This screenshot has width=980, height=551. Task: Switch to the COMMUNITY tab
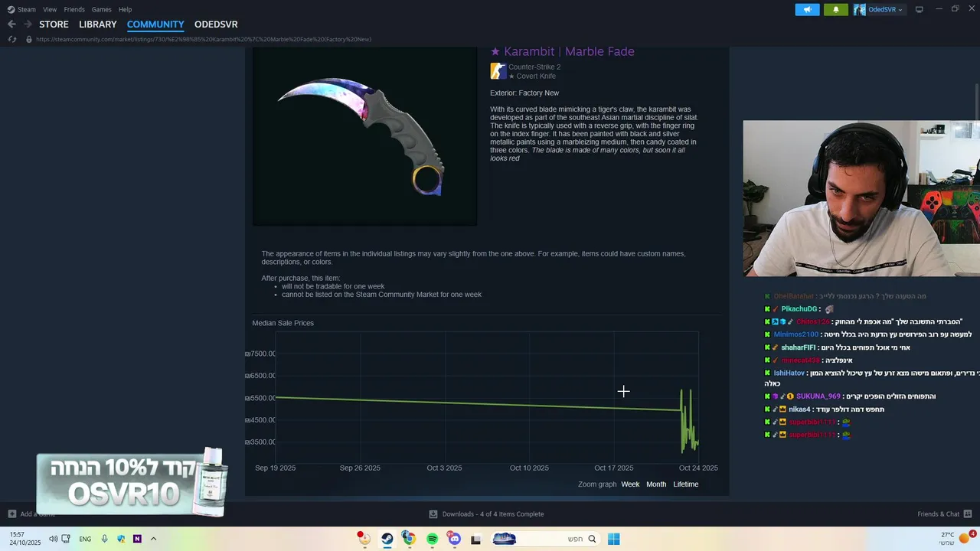pos(155,24)
